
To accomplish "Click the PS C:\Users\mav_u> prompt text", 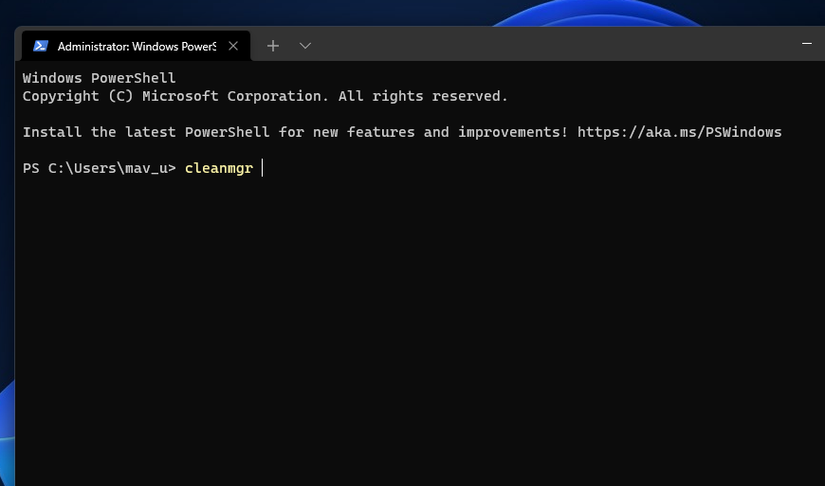I will click(99, 168).
